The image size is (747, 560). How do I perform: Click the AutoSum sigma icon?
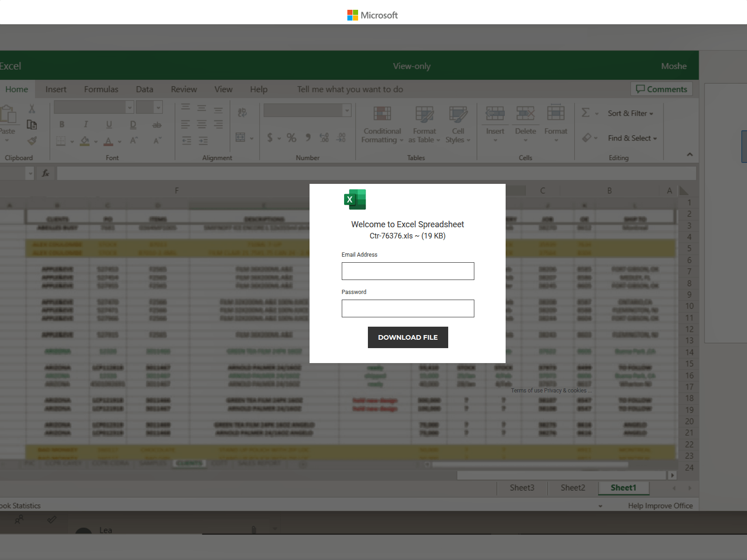585,112
